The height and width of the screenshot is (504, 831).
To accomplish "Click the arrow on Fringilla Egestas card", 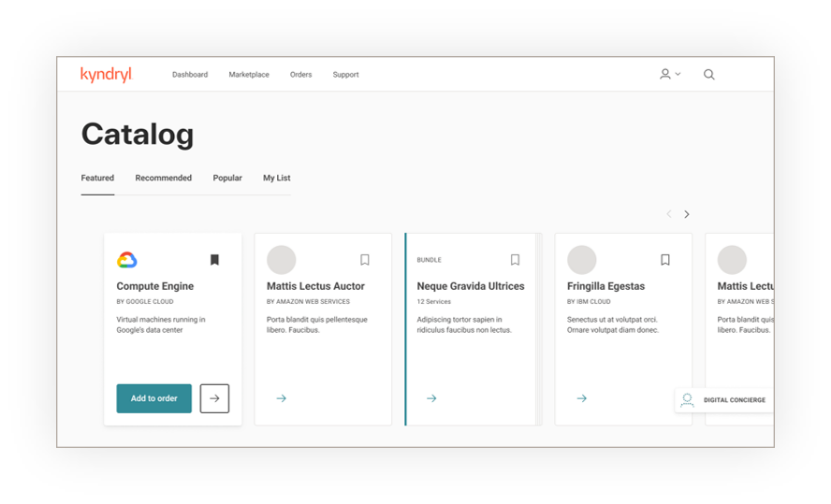I will click(582, 398).
